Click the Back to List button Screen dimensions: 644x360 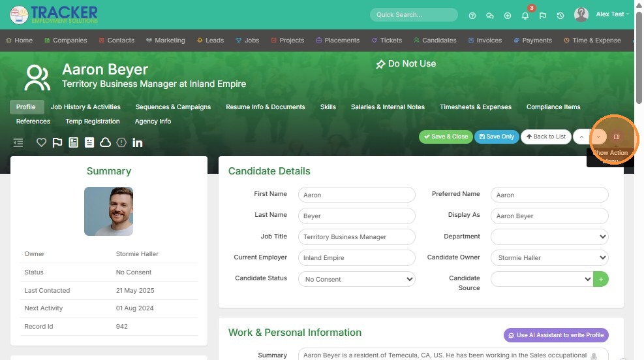coord(546,137)
